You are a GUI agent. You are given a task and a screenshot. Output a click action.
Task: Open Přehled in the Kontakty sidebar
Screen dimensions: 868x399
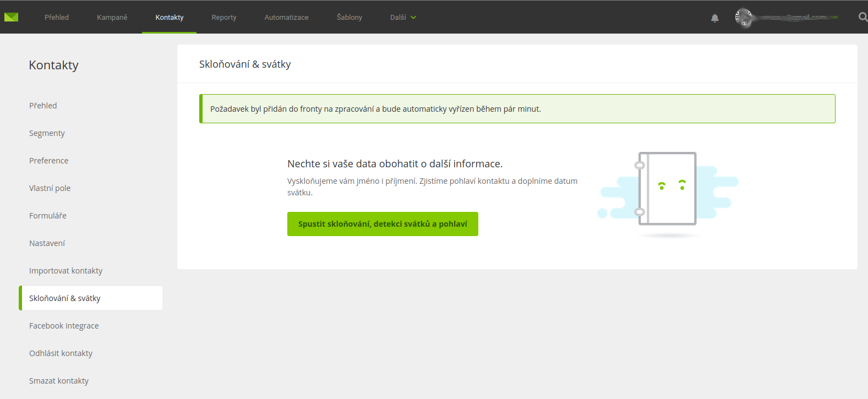tap(43, 106)
